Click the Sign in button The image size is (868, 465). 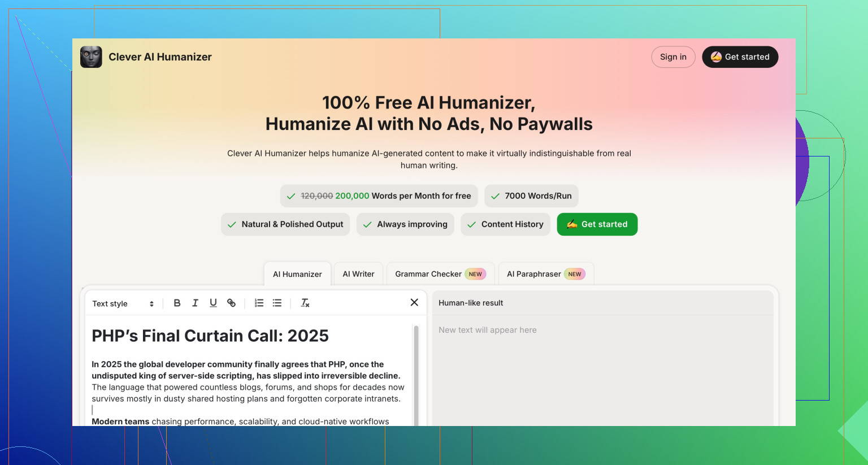673,57
